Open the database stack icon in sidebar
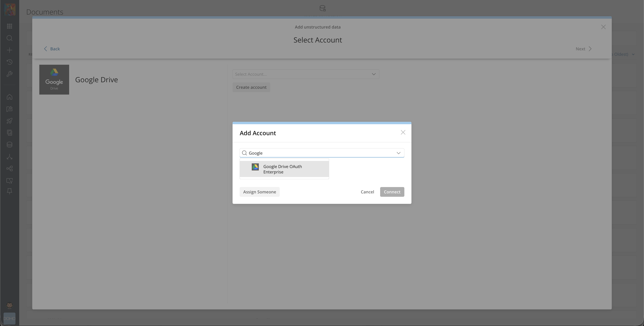The image size is (644, 326). click(10, 145)
